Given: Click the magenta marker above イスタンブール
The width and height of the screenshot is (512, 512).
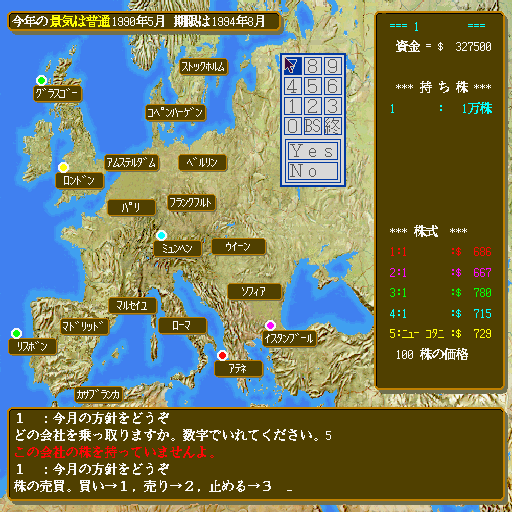Looking at the screenshot, I should (x=270, y=325).
